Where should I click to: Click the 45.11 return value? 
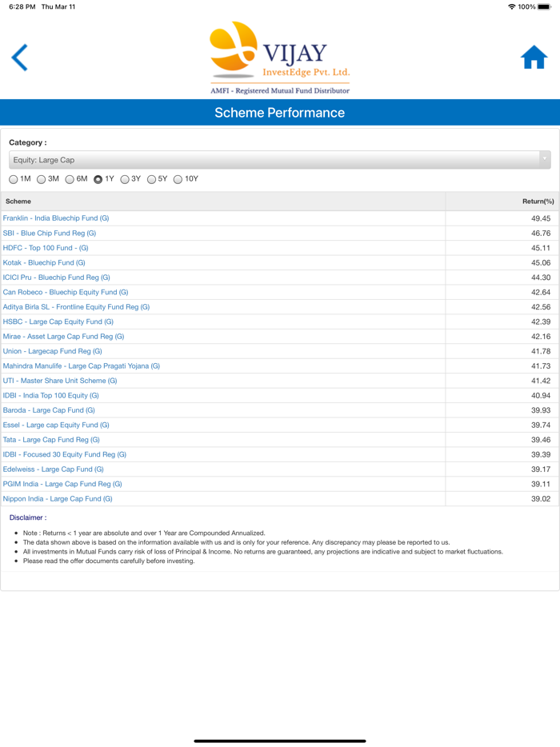pos(541,248)
